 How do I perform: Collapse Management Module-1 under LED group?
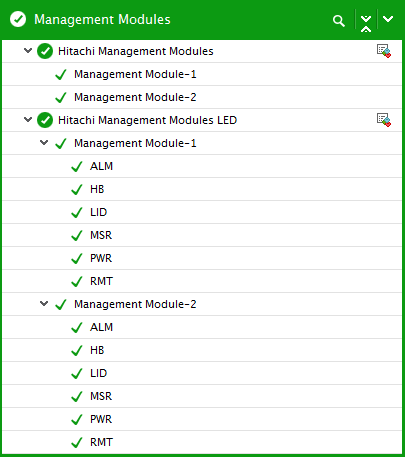(44, 143)
